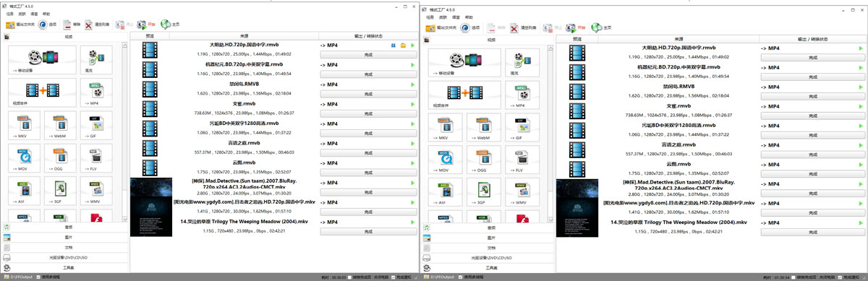Choose -> WMV format tile, left window
868x281 pixels.
point(95,191)
